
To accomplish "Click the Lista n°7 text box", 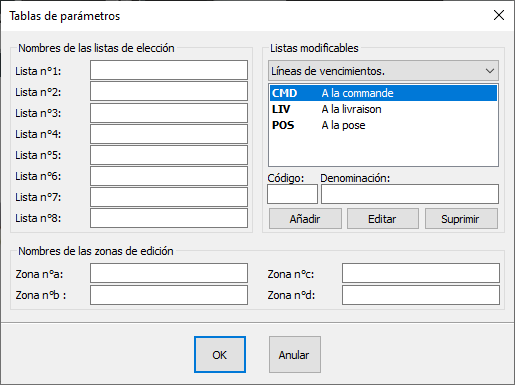I will 169,197.
